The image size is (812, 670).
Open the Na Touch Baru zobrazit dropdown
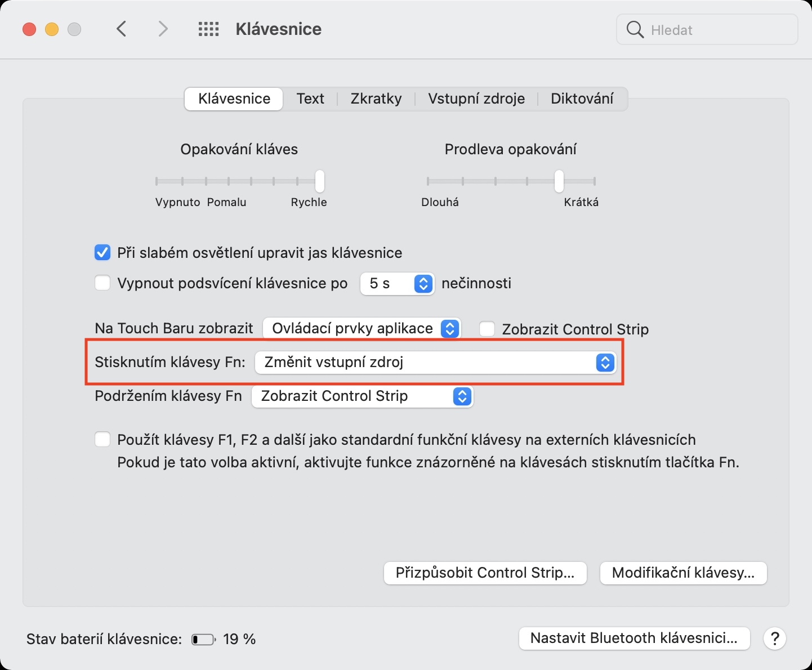(362, 328)
